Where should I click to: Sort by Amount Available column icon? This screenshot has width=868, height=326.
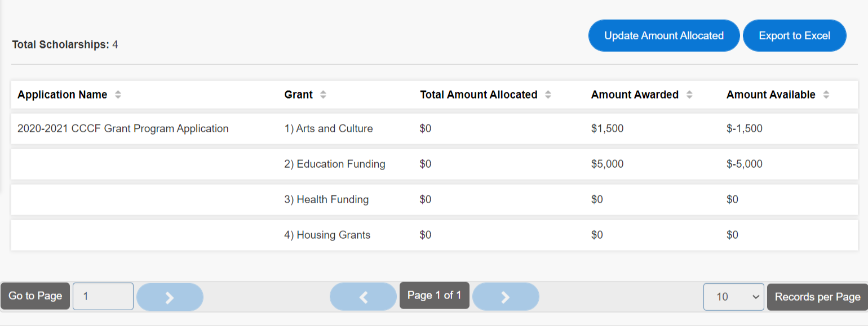(x=826, y=95)
